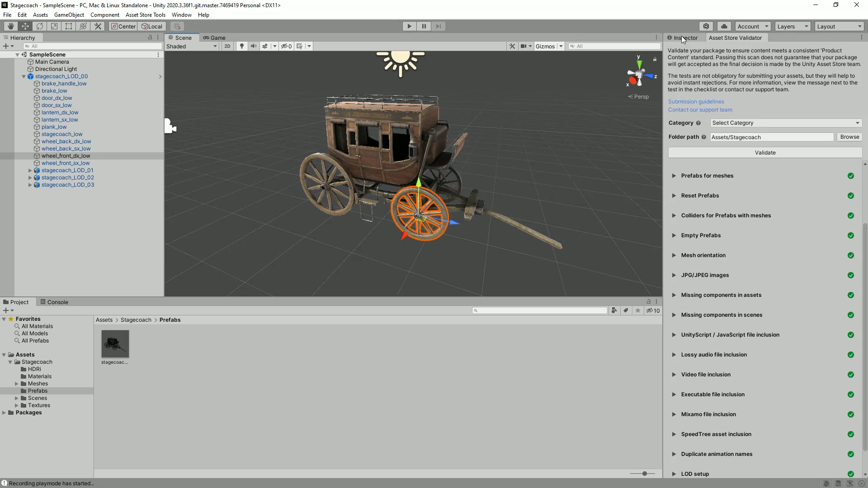Switch to Inspector tab
The image size is (868, 488).
point(683,38)
